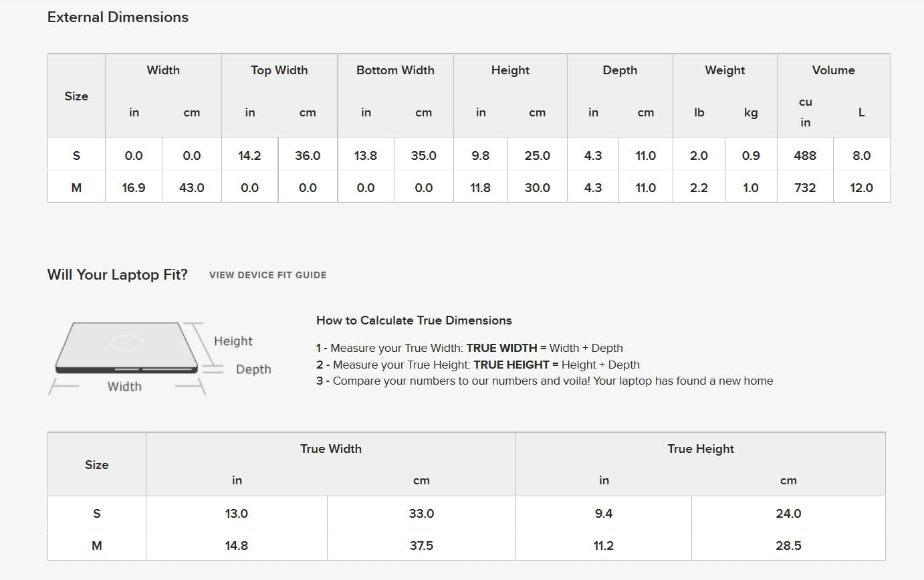Click the 28.5 cm true height cell
The image size is (924, 580).
tap(788, 546)
